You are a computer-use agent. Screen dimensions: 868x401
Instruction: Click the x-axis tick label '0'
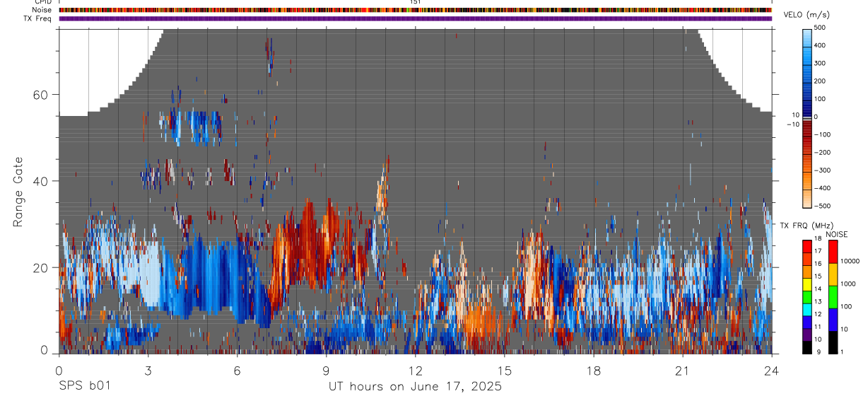(x=59, y=371)
